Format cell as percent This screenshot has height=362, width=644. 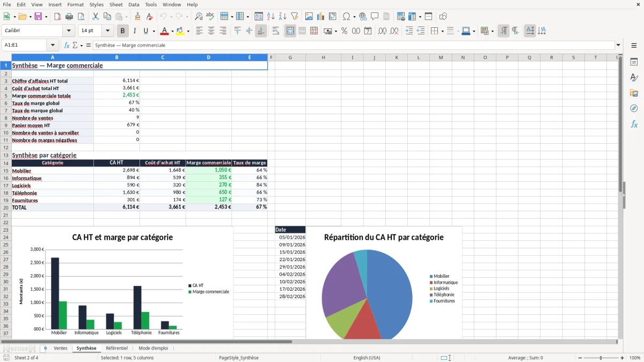click(x=344, y=31)
